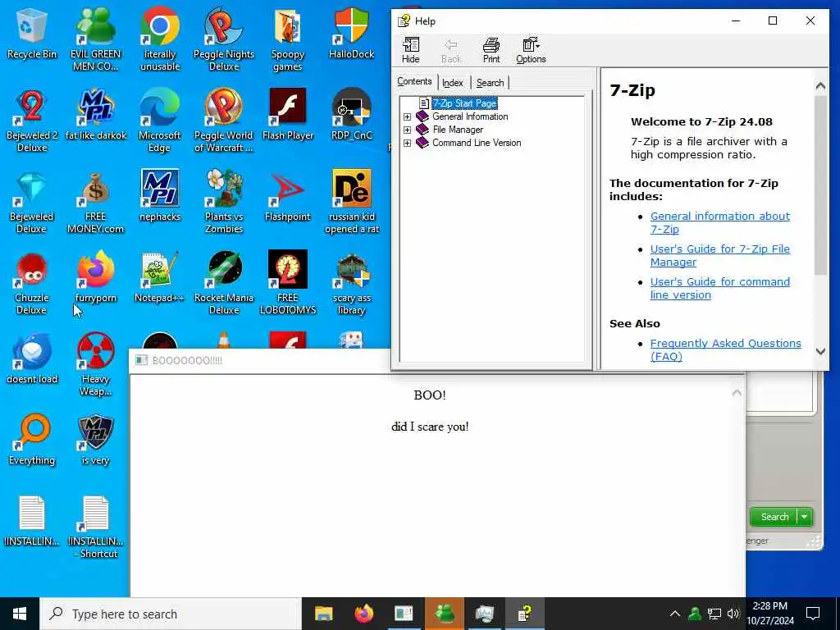
Task: Select the Peggle Nights Deluxe icon
Action: 224,39
